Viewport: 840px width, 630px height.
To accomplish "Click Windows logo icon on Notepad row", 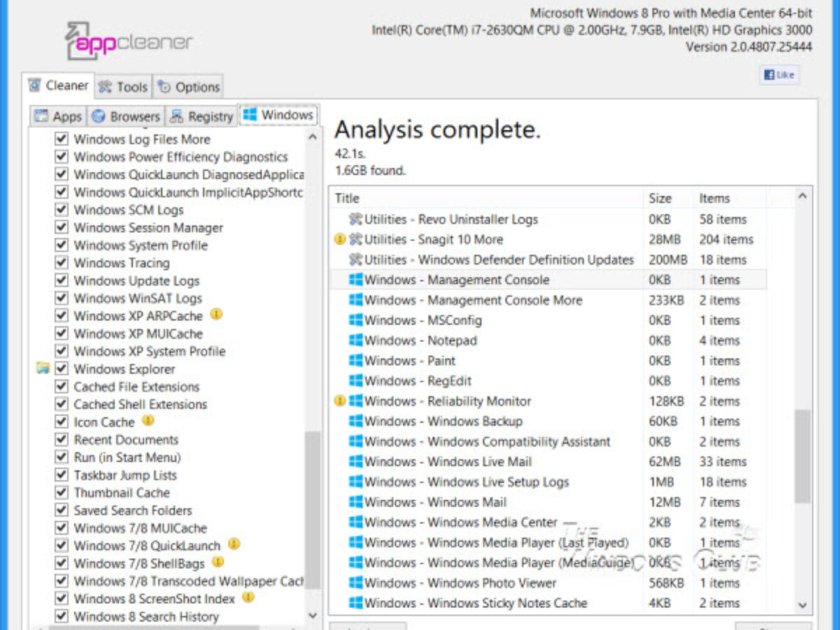I will pos(356,340).
